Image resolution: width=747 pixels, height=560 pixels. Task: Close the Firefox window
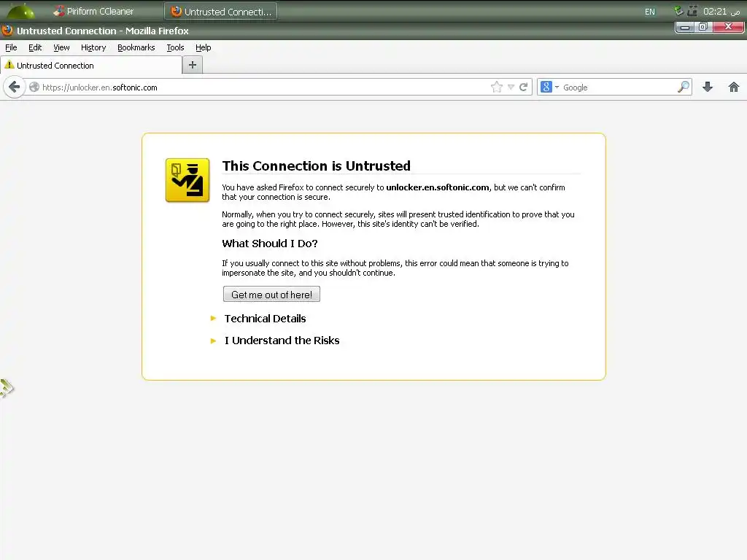pyautogui.click(x=728, y=27)
